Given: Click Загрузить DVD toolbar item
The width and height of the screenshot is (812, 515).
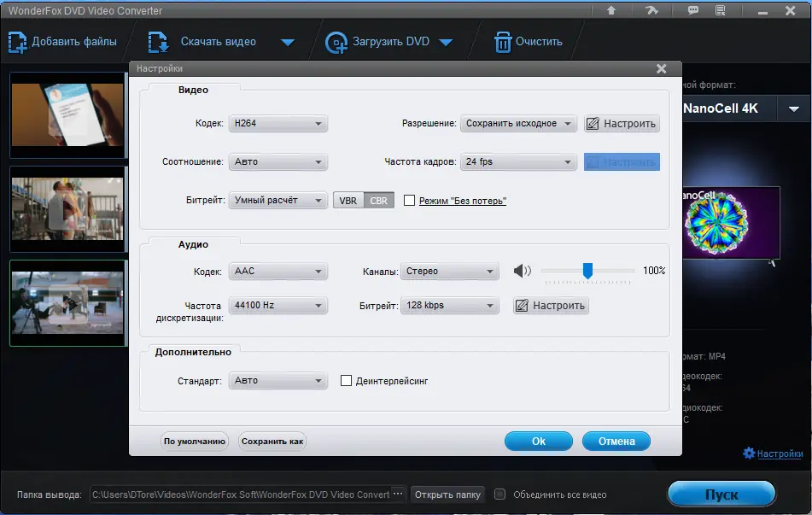Looking at the screenshot, I should click(390, 42).
